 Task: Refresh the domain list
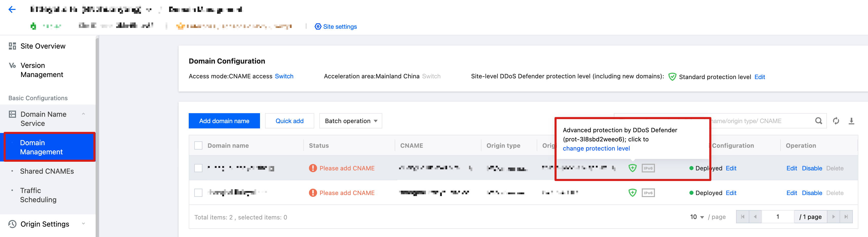tap(836, 121)
